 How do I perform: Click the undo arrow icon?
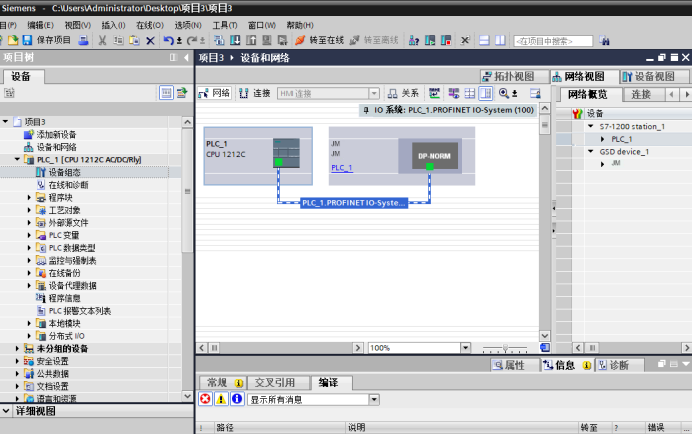click(168, 40)
